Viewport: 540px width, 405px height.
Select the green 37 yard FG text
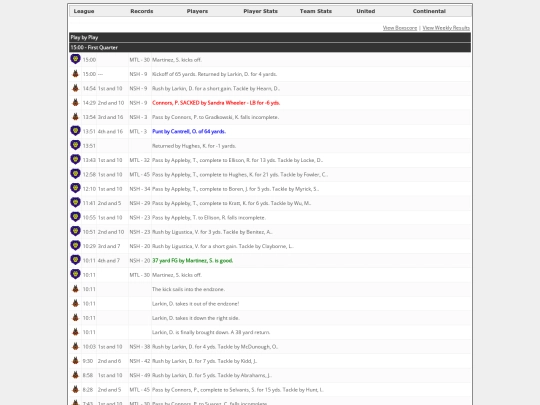point(193,260)
